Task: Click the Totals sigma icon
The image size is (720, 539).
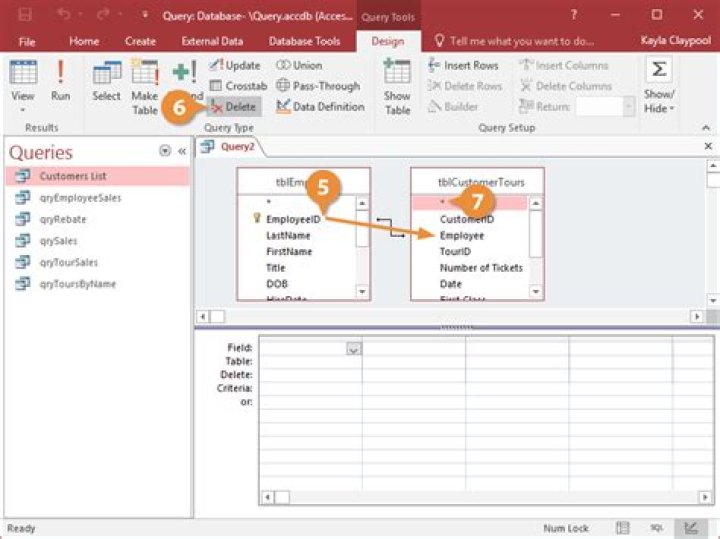Action: [659, 69]
